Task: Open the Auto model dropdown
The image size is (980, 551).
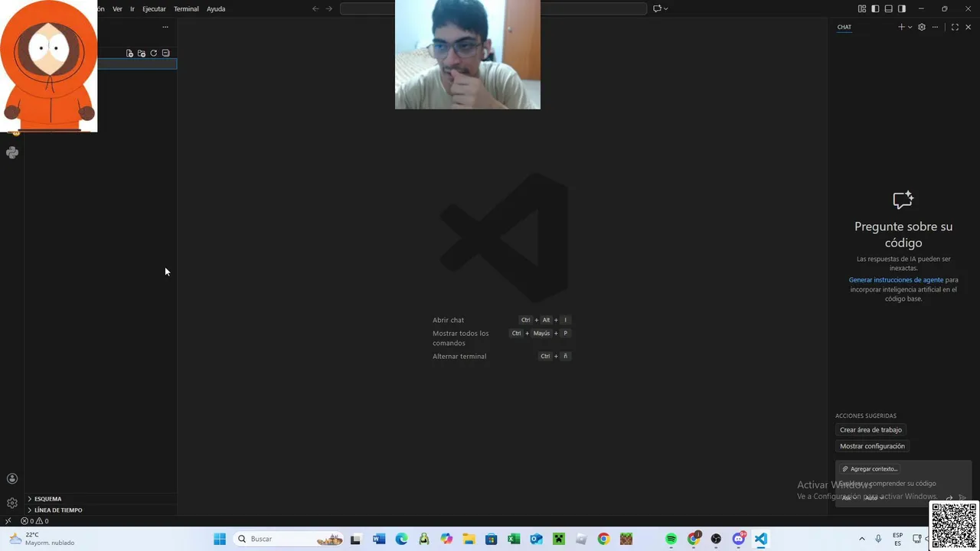Action: (x=873, y=497)
